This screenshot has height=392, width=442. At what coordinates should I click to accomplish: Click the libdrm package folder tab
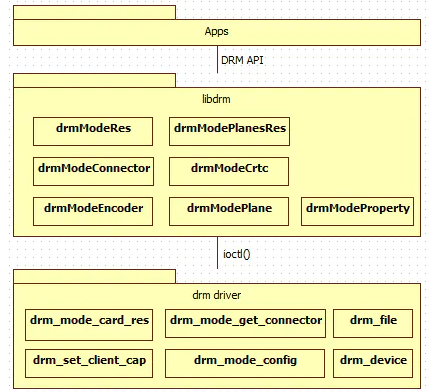[94, 80]
